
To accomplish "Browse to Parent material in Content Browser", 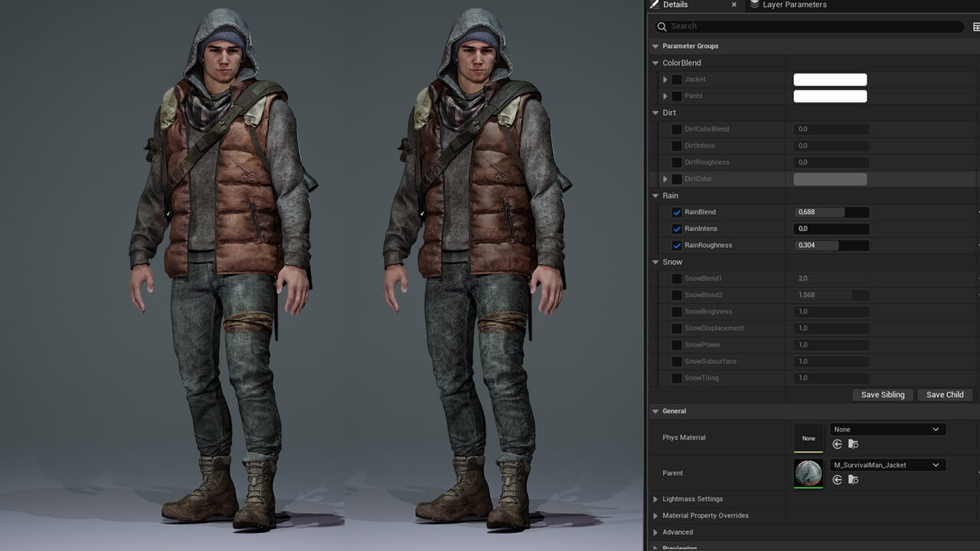I will point(853,480).
